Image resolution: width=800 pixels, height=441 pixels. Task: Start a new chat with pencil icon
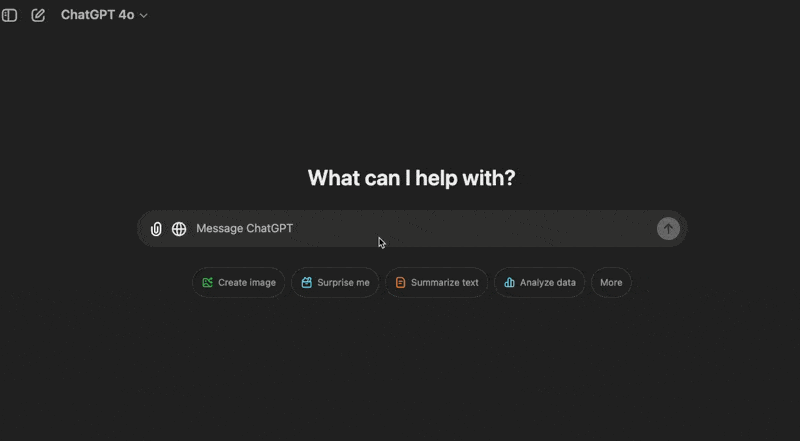(x=38, y=15)
